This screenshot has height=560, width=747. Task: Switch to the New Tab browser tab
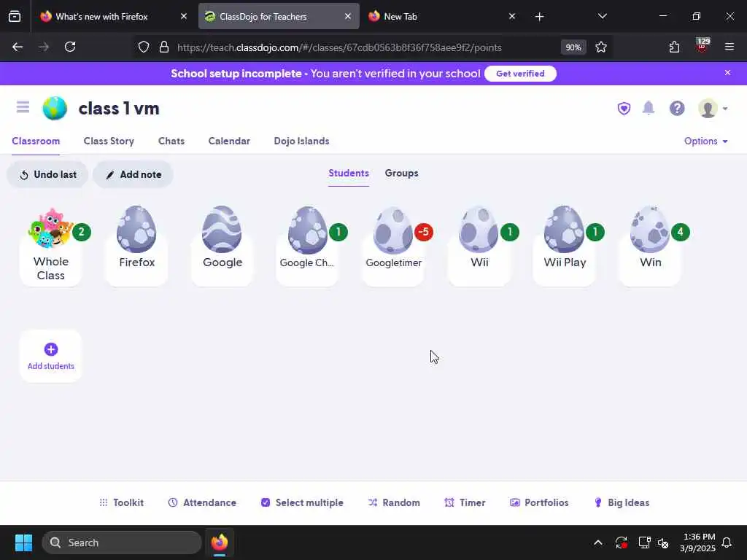pyautogui.click(x=442, y=17)
